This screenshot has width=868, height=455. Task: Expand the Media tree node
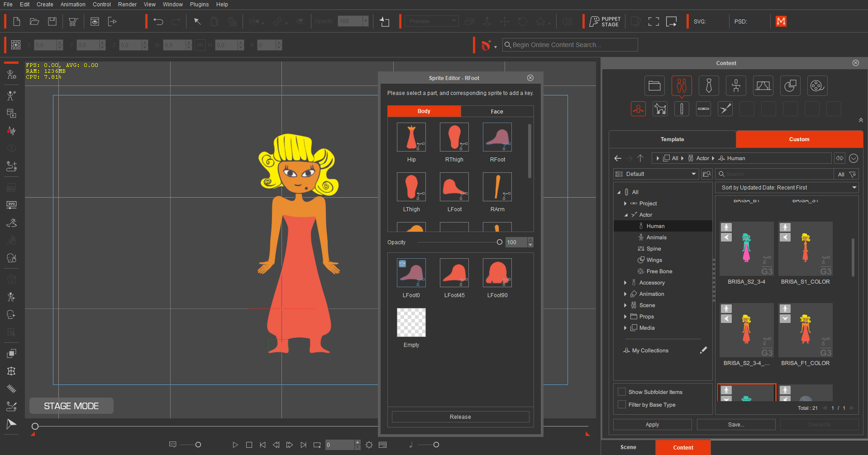[625, 328]
